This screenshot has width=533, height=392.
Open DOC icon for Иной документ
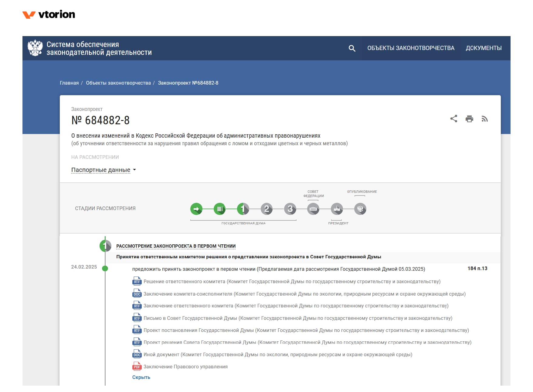[x=137, y=354]
